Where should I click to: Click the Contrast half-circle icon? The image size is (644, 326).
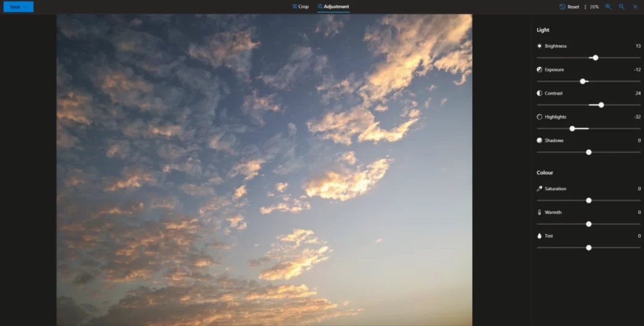(540, 93)
